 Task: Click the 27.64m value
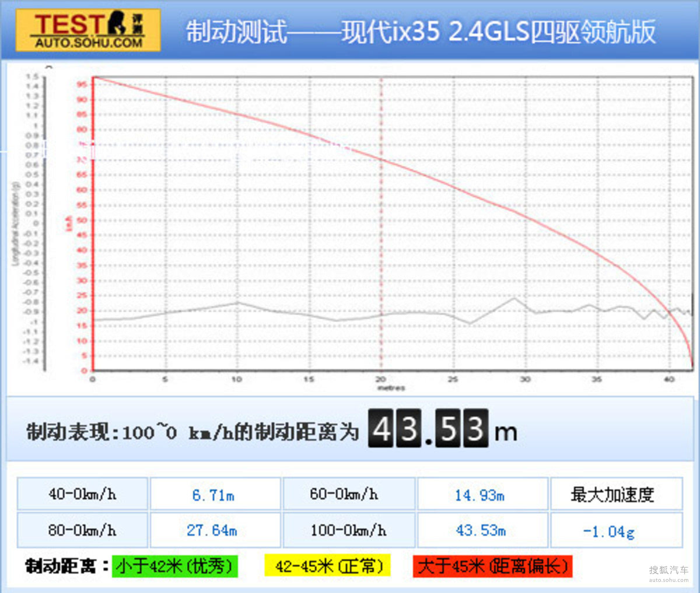tap(212, 530)
